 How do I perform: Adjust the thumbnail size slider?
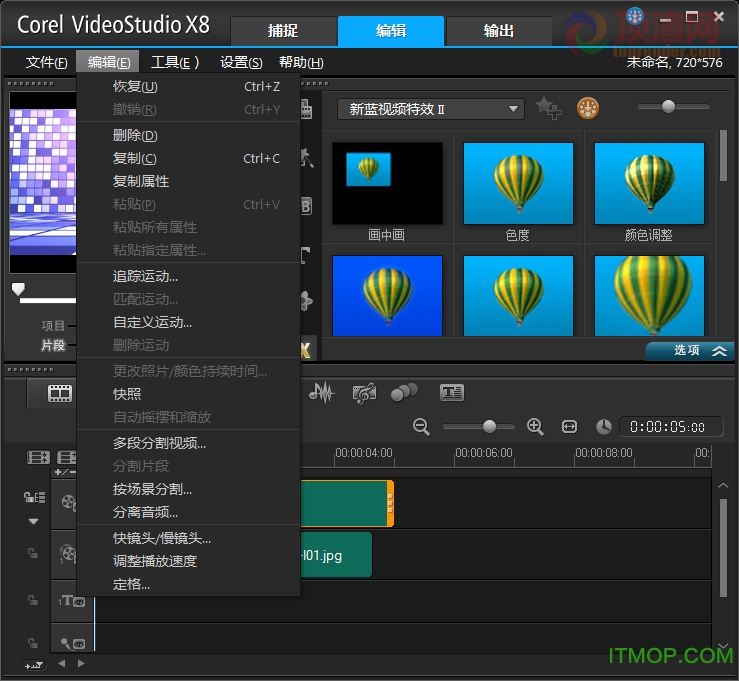tap(668, 107)
